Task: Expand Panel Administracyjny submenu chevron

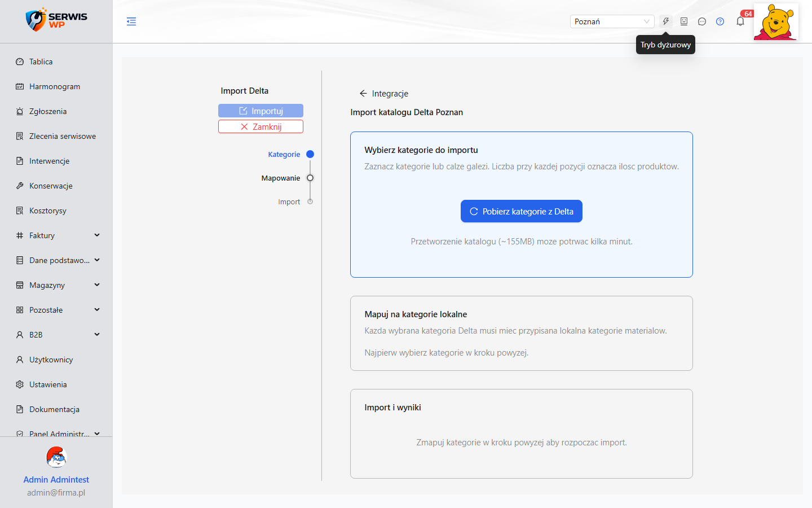Action: pyautogui.click(x=97, y=433)
